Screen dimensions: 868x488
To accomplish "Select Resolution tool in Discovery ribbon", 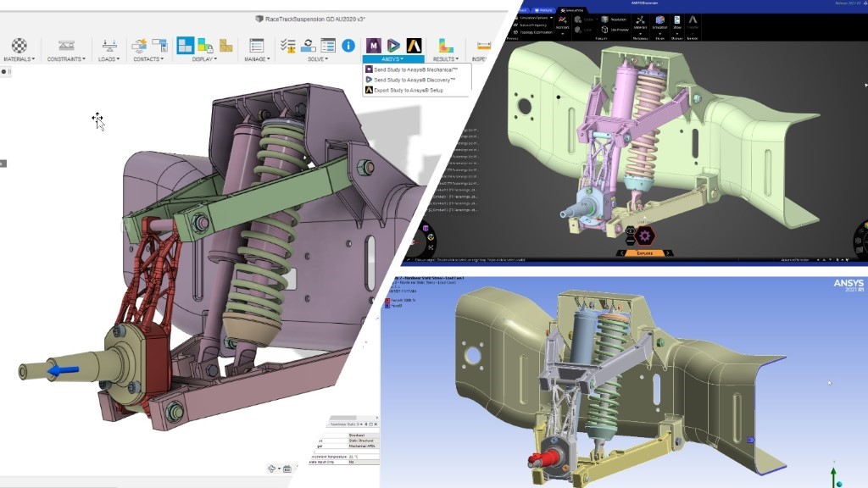I will 614,19.
